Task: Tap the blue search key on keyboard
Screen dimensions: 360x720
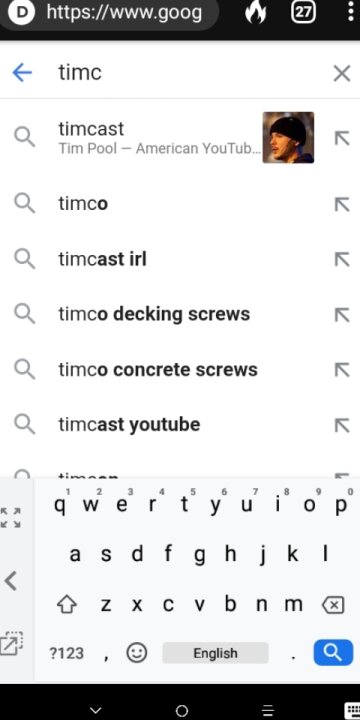Action: 333,652
